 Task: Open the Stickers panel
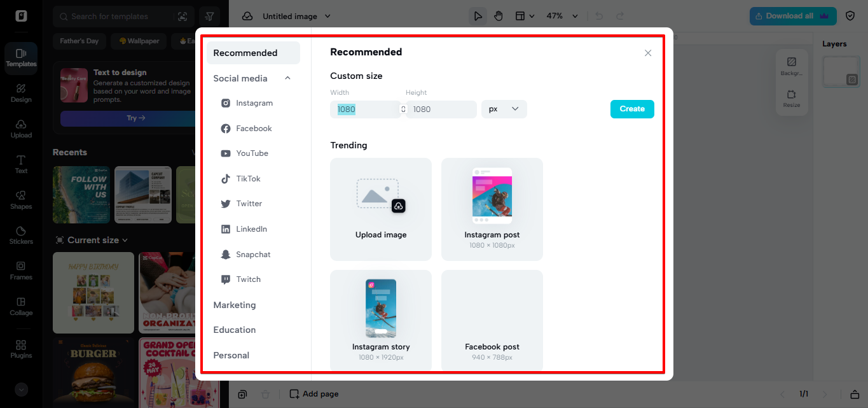coord(20,236)
